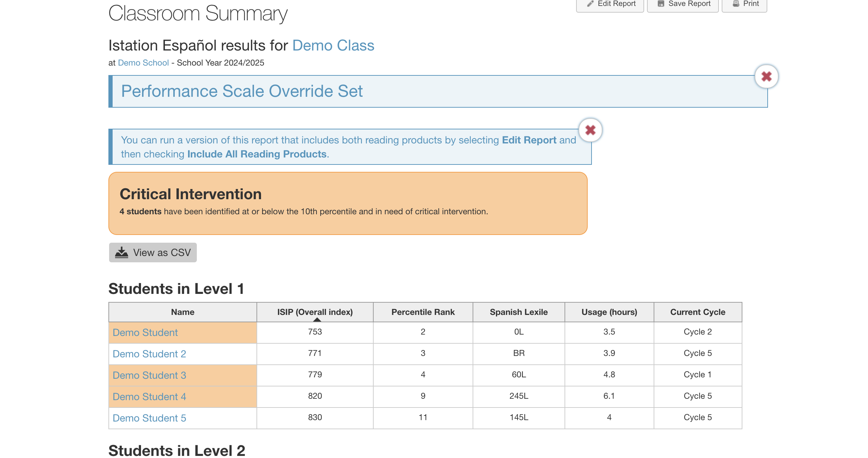Open Demo Student 5's profile

[149, 418]
